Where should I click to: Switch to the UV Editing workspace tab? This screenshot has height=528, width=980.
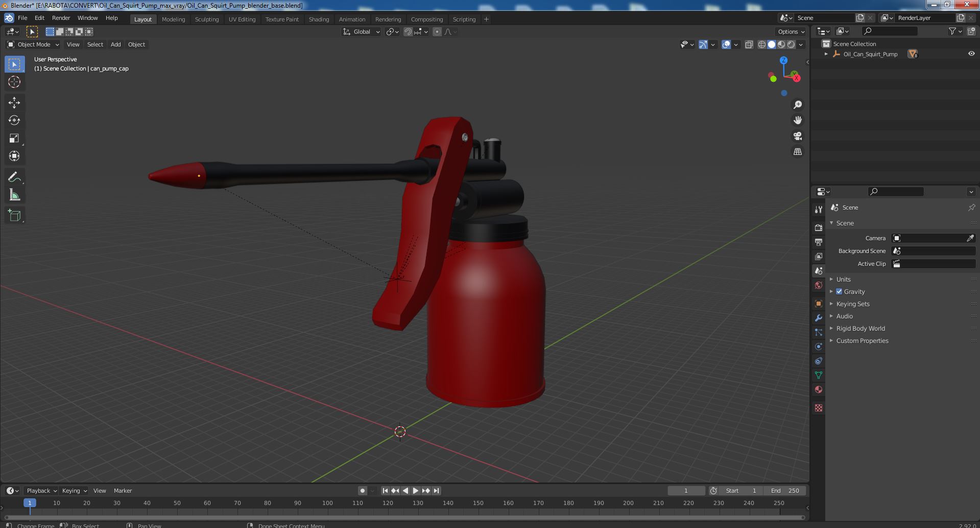(242, 19)
